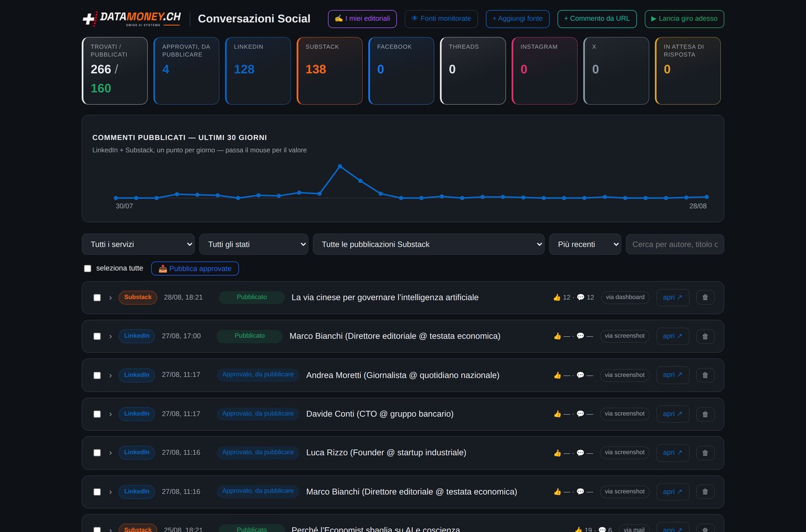806x532 pixels.
Task: Click thumbs-up icon on 'La via cinese' row
Action: pos(557,298)
